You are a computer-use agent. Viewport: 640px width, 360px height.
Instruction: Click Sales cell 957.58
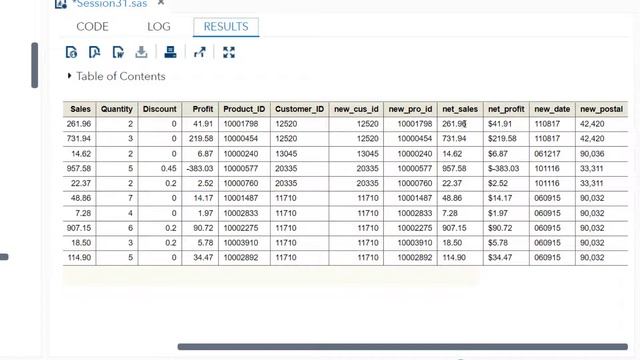point(79,168)
